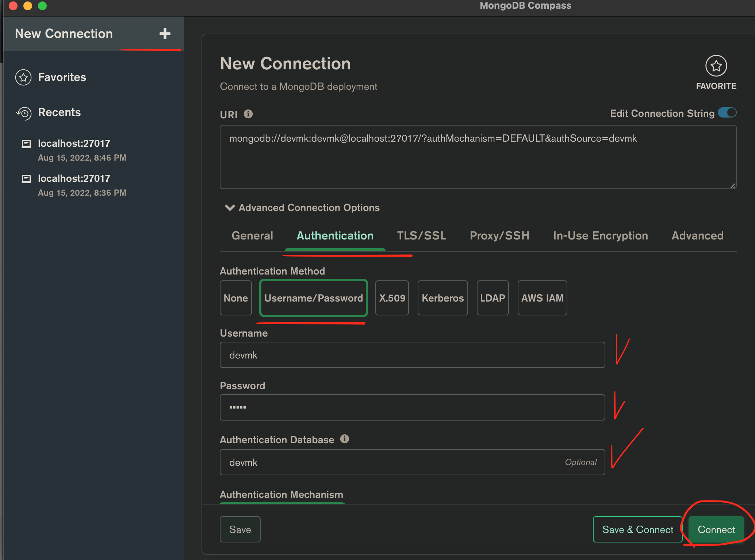Click the Authentication Database info icon
The width and height of the screenshot is (755, 560).
[x=344, y=439]
